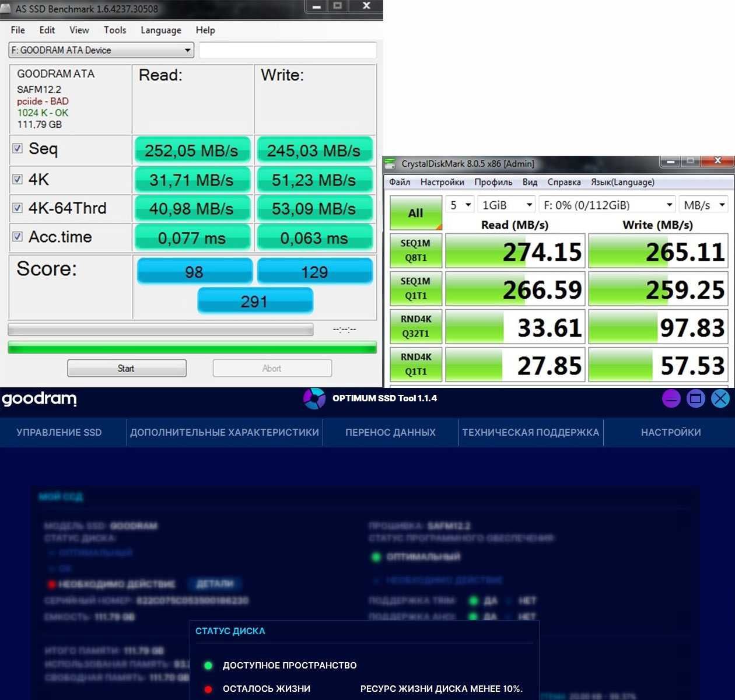This screenshot has height=700, width=735.
Task: Open the Файл menu in CrystalDiskMark
Action: [x=400, y=182]
